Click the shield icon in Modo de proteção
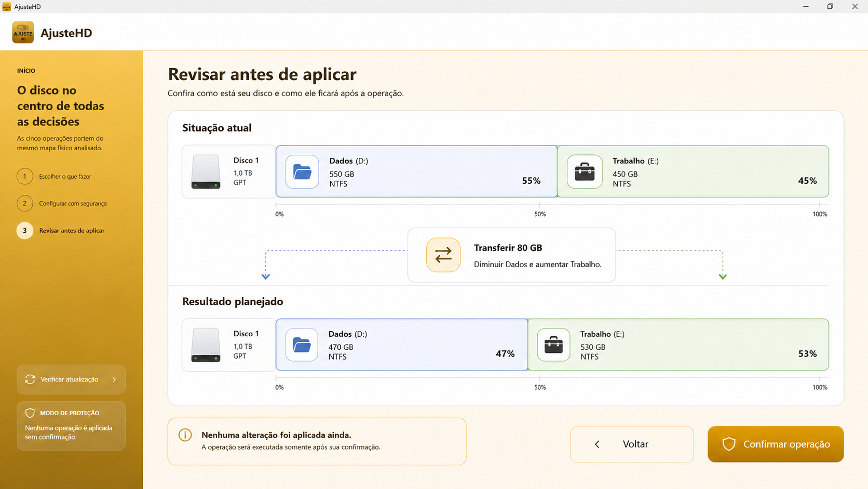The width and height of the screenshot is (868, 489). click(30, 413)
